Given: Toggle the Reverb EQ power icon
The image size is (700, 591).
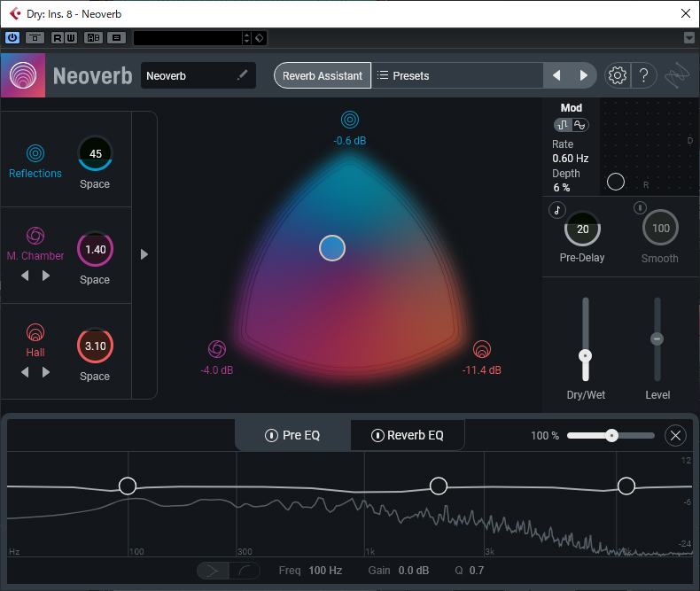Looking at the screenshot, I should point(377,435).
